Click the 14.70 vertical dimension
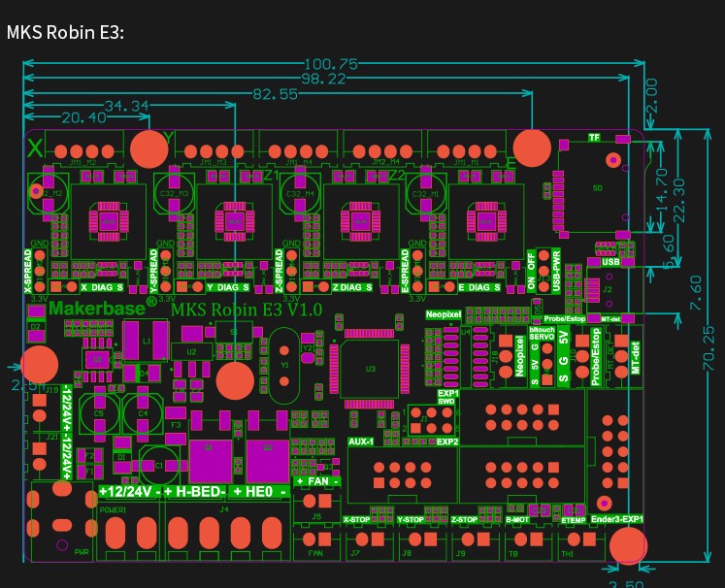 click(662, 190)
